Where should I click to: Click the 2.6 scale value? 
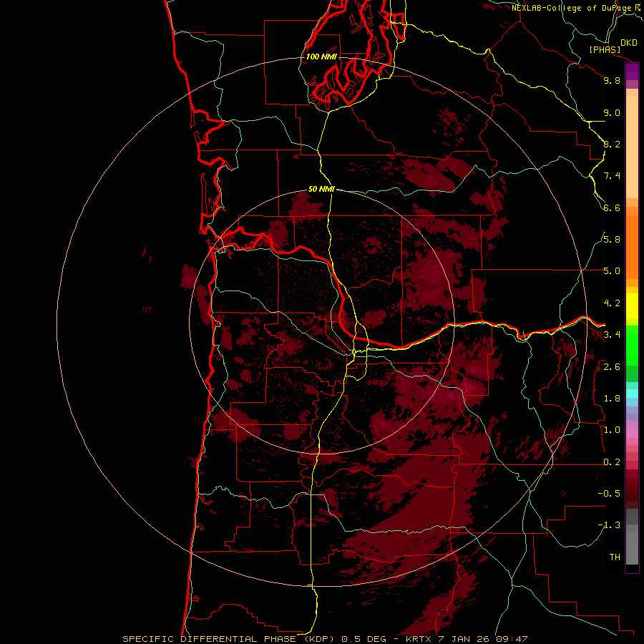click(612, 367)
